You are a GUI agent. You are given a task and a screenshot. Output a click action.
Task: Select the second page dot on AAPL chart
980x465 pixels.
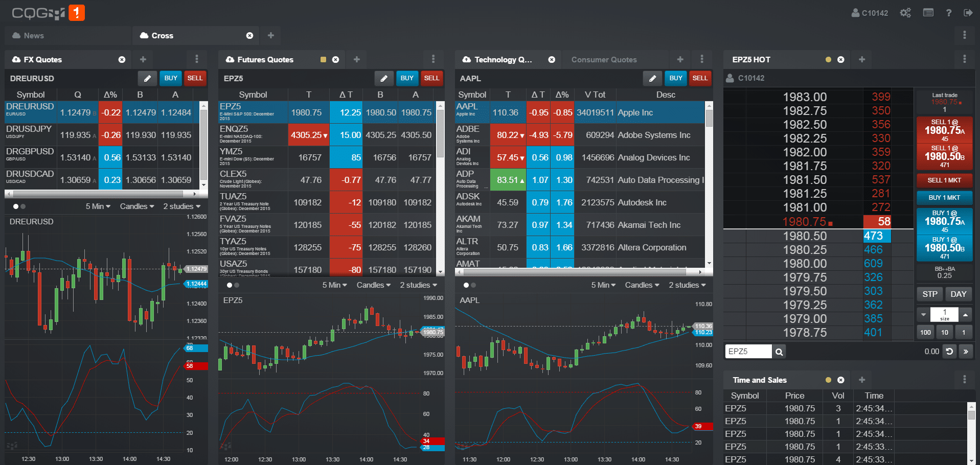point(474,285)
